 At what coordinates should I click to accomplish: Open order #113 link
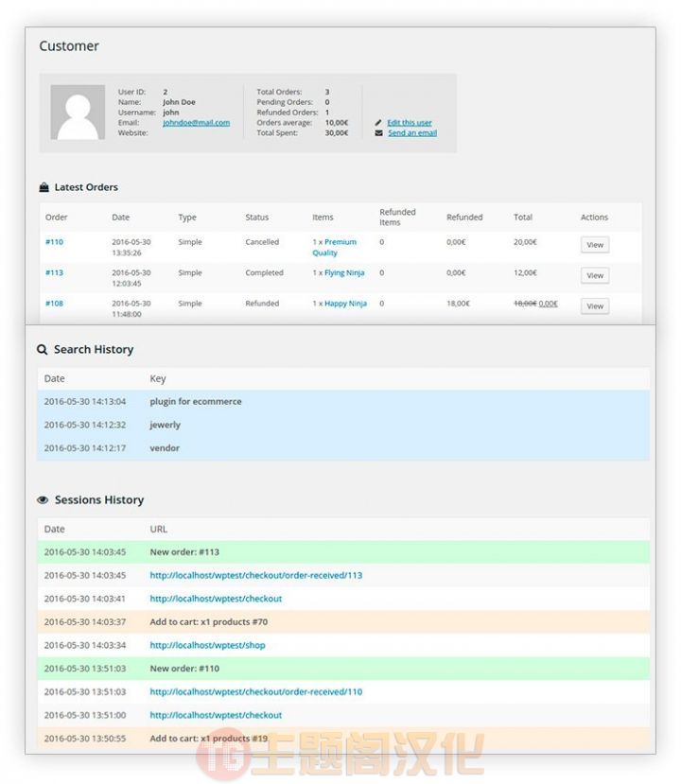(x=54, y=272)
